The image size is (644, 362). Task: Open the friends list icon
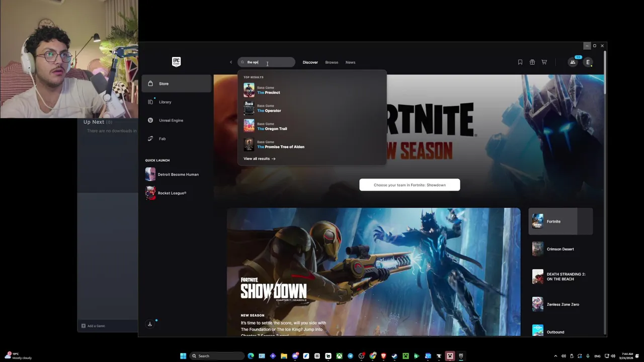(x=573, y=62)
